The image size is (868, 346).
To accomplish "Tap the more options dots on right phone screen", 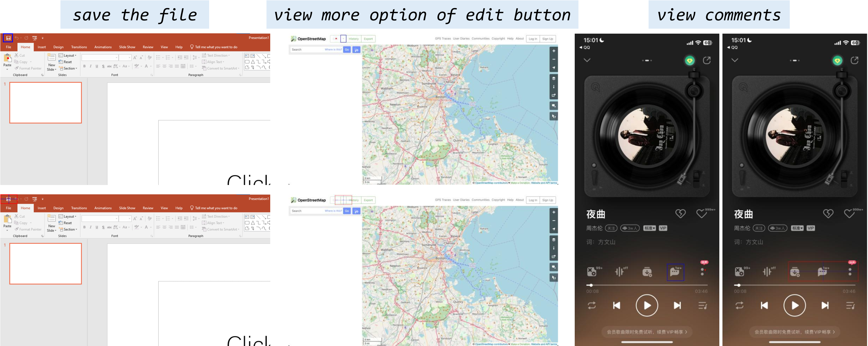I will 850,272.
